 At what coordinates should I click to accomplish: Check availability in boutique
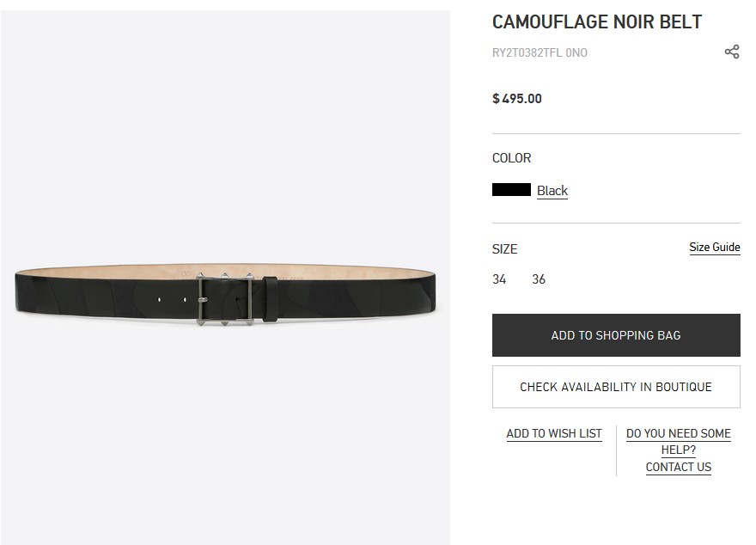(x=616, y=387)
